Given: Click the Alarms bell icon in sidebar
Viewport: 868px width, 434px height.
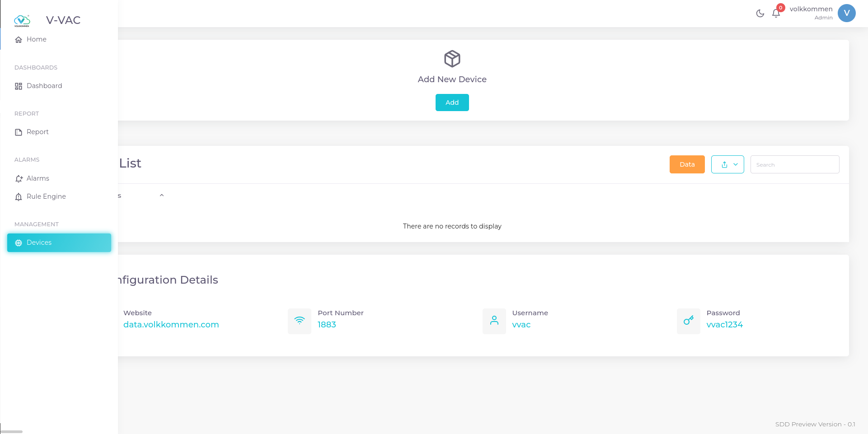Looking at the screenshot, I should (18, 178).
